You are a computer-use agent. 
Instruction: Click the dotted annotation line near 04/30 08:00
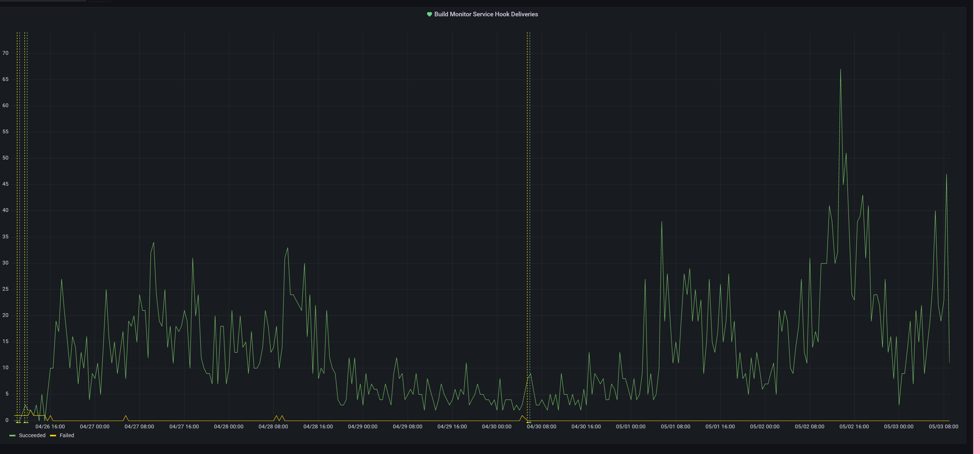[x=528, y=228]
